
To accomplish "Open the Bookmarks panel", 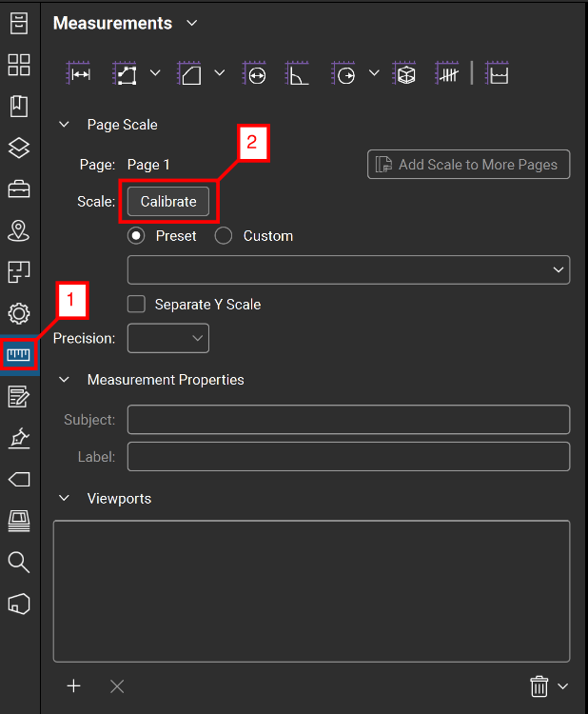I will point(19,106).
